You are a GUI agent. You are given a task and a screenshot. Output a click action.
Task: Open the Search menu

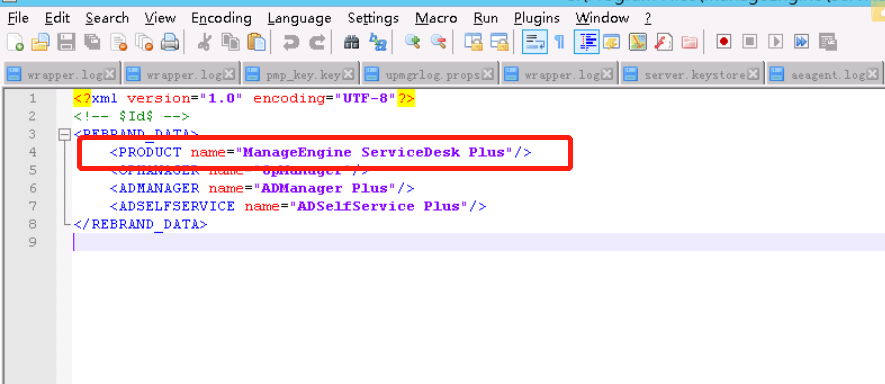tap(107, 18)
